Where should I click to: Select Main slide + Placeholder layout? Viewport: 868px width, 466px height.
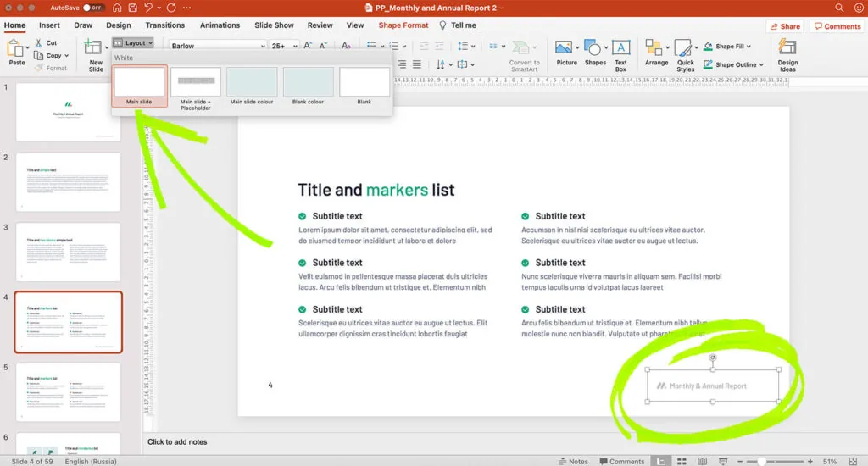tap(196, 89)
